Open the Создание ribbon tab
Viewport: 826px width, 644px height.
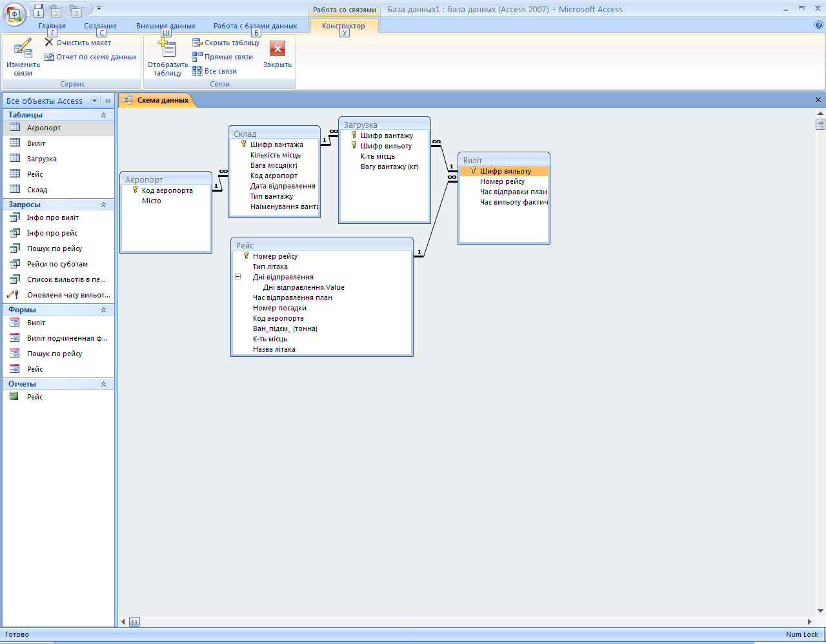tap(101, 26)
